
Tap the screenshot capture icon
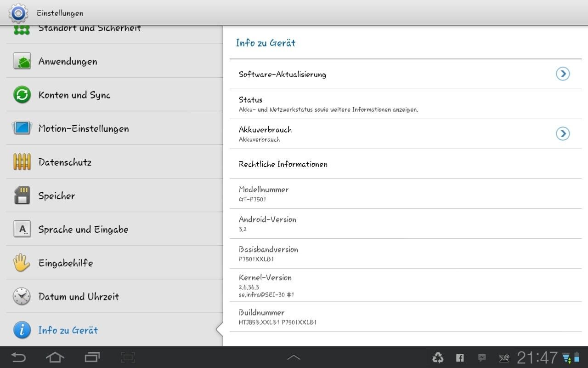(x=128, y=357)
